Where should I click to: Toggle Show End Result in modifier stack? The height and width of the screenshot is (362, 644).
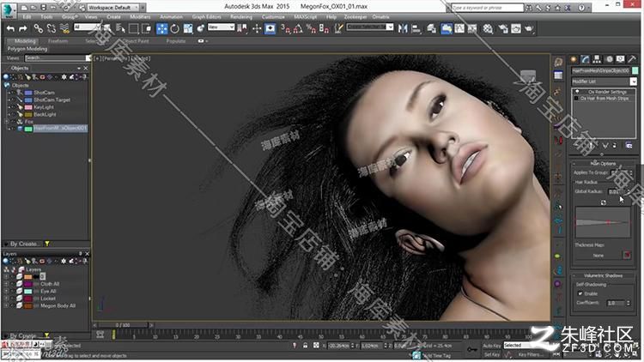(592, 145)
